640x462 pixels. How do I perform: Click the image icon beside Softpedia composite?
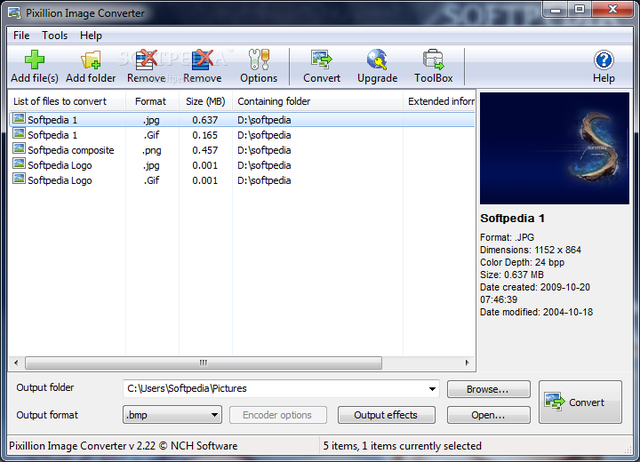point(19,149)
